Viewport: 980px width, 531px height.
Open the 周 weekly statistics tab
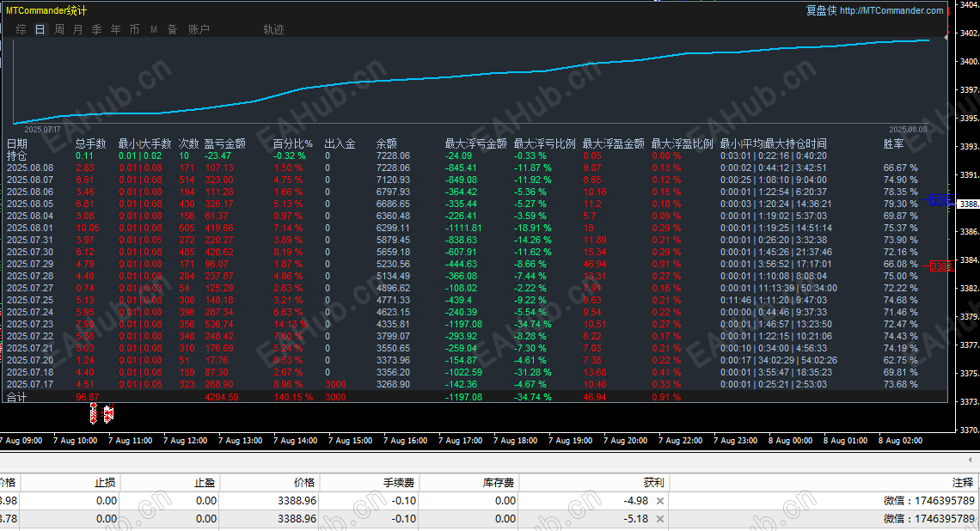[59, 29]
